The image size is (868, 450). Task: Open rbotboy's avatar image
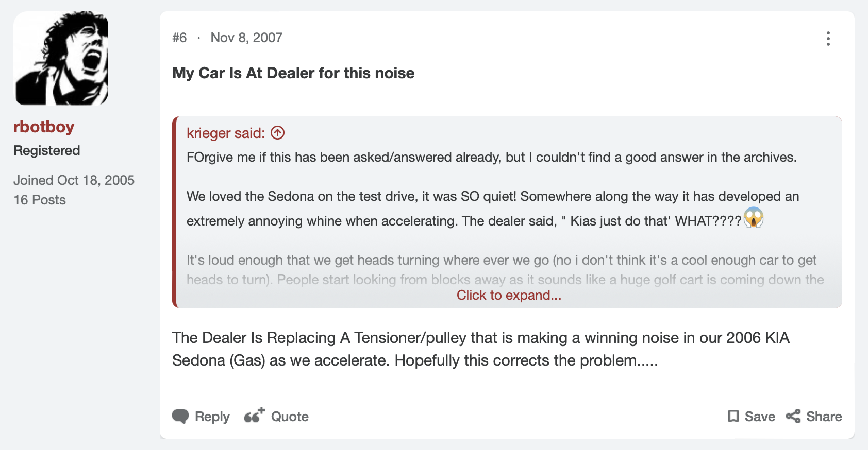pos(61,59)
